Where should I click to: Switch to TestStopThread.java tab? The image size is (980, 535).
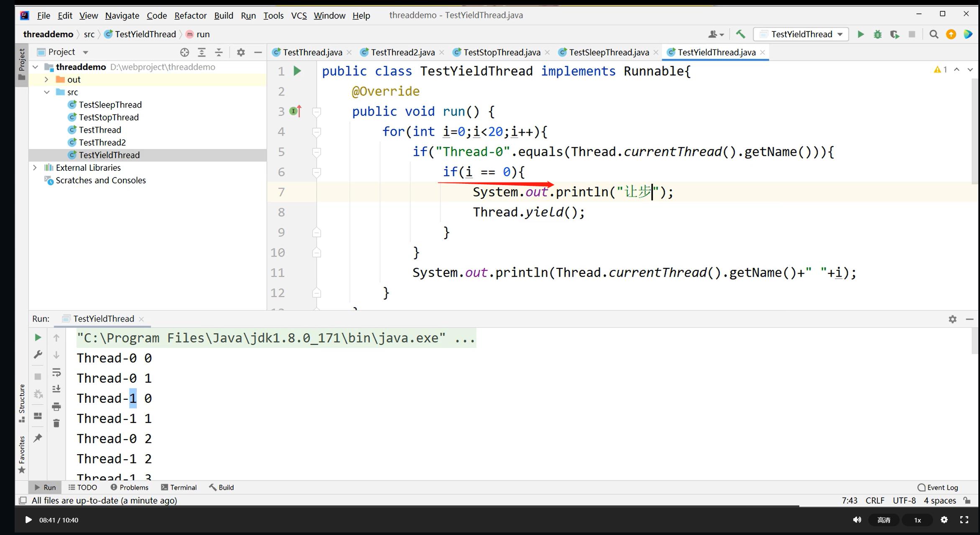[502, 52]
